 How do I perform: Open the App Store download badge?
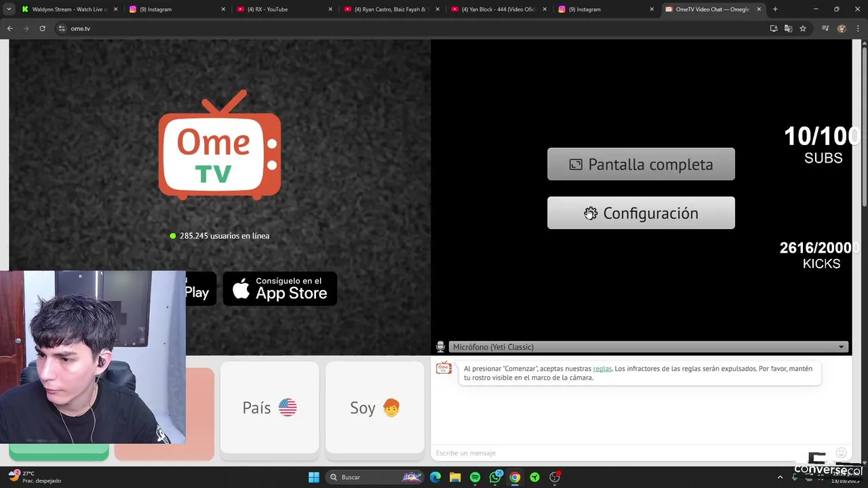[x=280, y=289]
